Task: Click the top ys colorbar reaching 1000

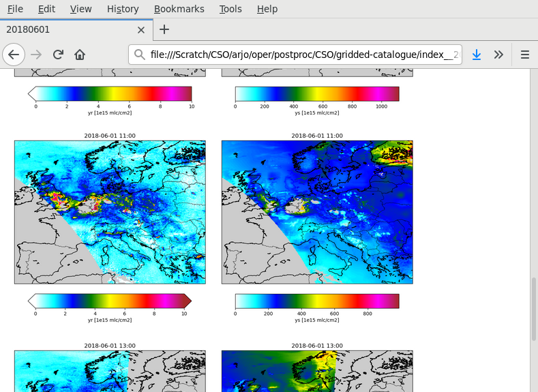Action: click(x=317, y=93)
